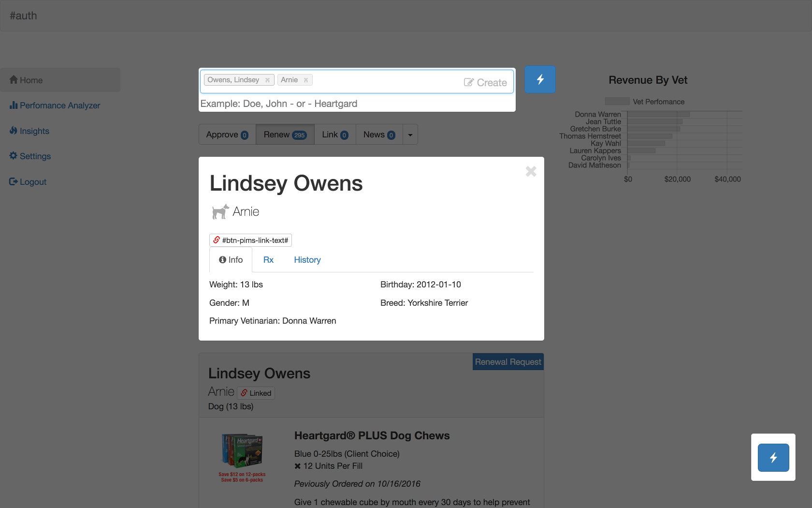The image size is (812, 508).
Task: Click the PIMS link button
Action: tap(250, 240)
